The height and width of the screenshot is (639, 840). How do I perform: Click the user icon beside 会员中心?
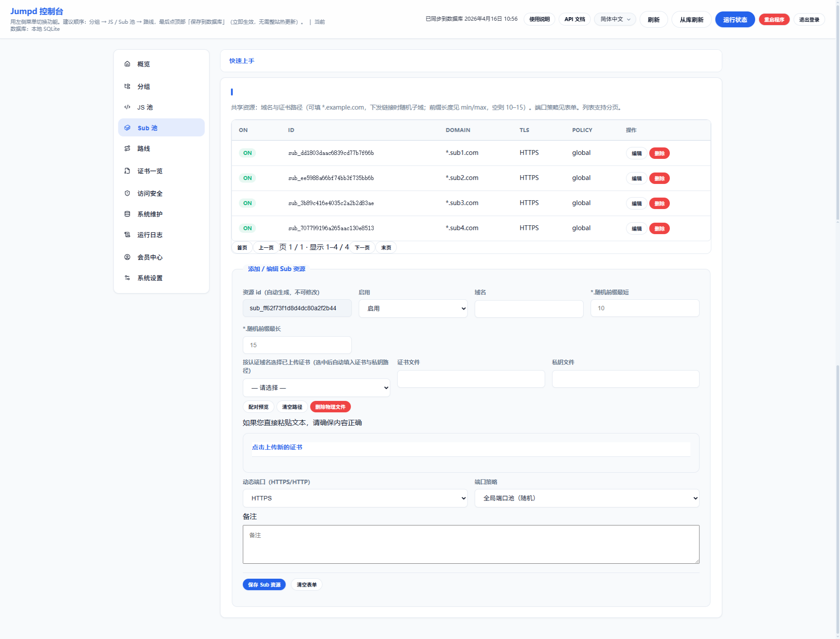click(x=127, y=257)
